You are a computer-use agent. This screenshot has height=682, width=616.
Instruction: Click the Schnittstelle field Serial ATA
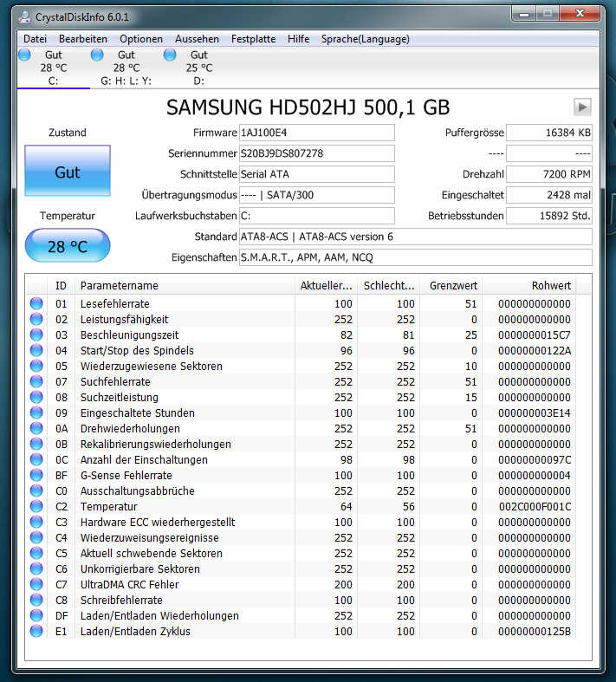(x=317, y=174)
